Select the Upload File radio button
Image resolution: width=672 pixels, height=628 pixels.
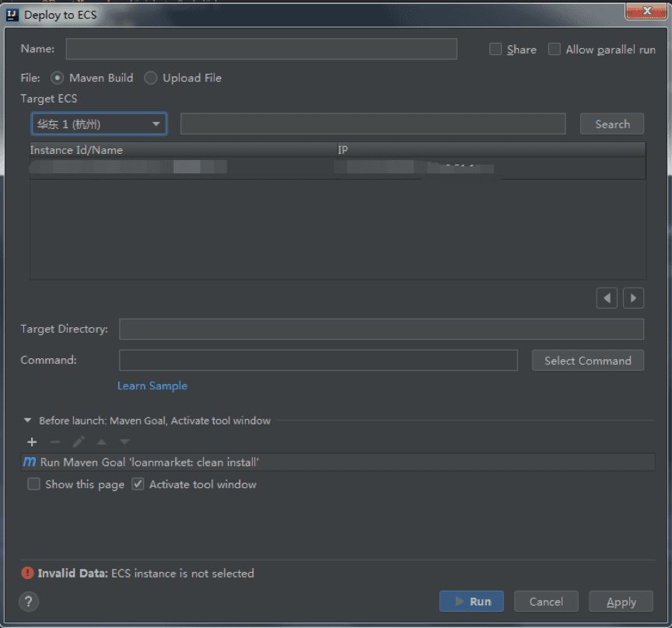click(x=150, y=78)
